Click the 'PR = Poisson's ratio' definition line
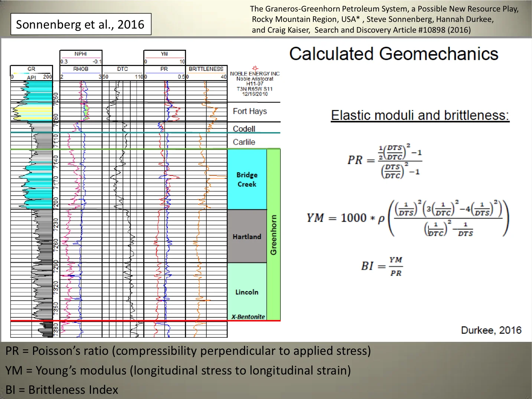This screenshot has height=399, width=532. coord(188,351)
